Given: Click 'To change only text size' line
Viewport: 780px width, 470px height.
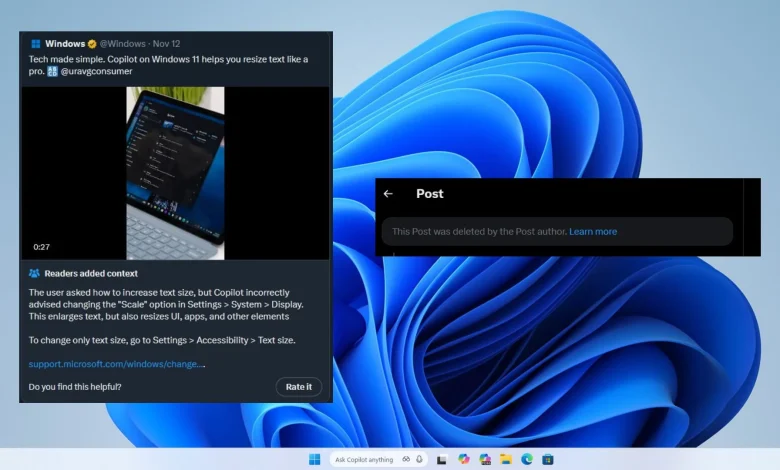Looking at the screenshot, I should (x=162, y=340).
